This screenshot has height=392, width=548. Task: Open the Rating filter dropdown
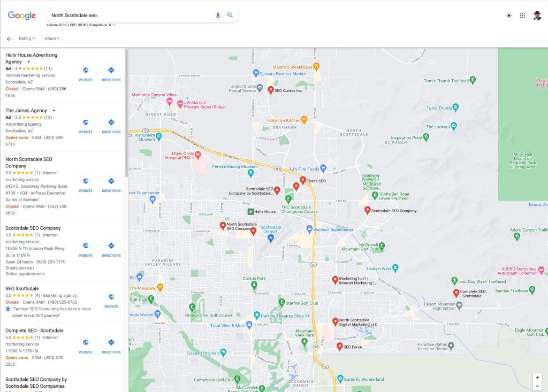(x=27, y=39)
